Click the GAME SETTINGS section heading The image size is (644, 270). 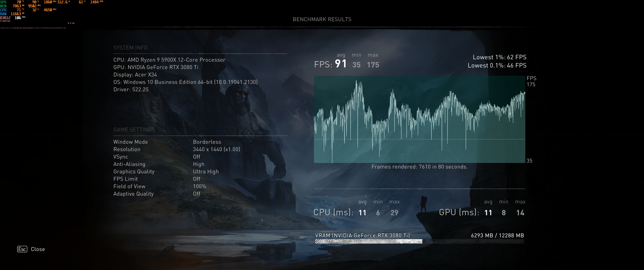pyautogui.click(x=134, y=130)
